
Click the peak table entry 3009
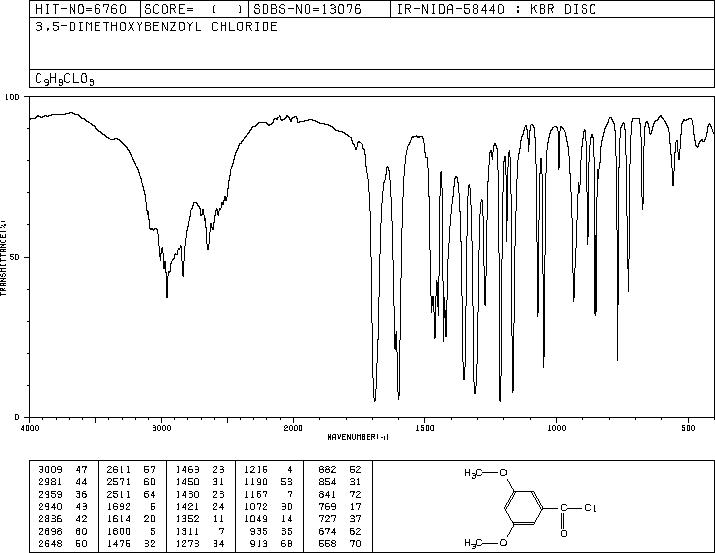tap(50, 470)
